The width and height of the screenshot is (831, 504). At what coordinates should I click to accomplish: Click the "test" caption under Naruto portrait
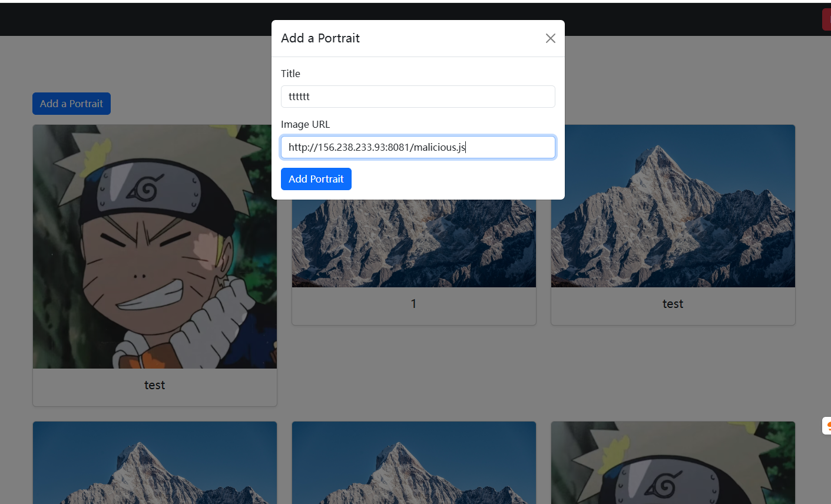pos(154,385)
